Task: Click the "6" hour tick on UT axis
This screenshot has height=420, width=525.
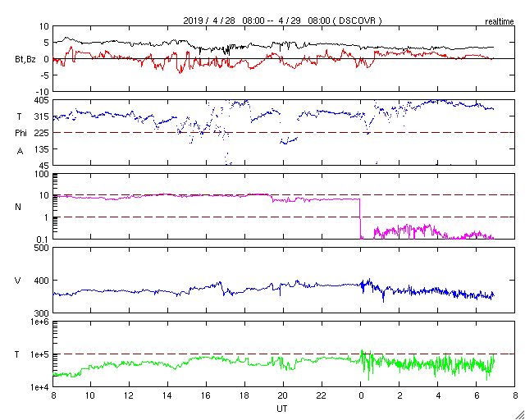Action: (476, 395)
